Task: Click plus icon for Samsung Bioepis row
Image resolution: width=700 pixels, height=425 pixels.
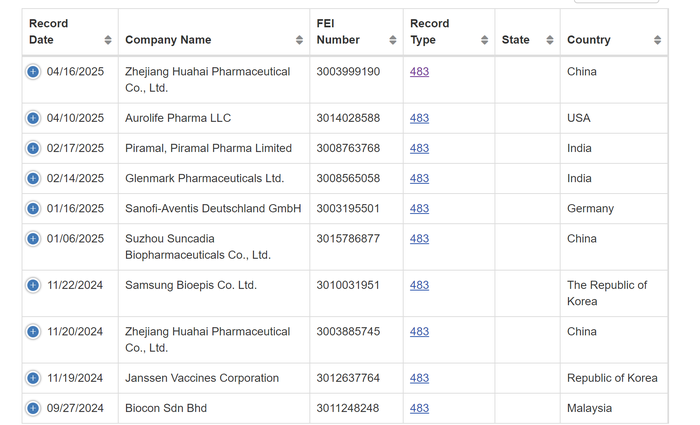Action: click(x=33, y=285)
